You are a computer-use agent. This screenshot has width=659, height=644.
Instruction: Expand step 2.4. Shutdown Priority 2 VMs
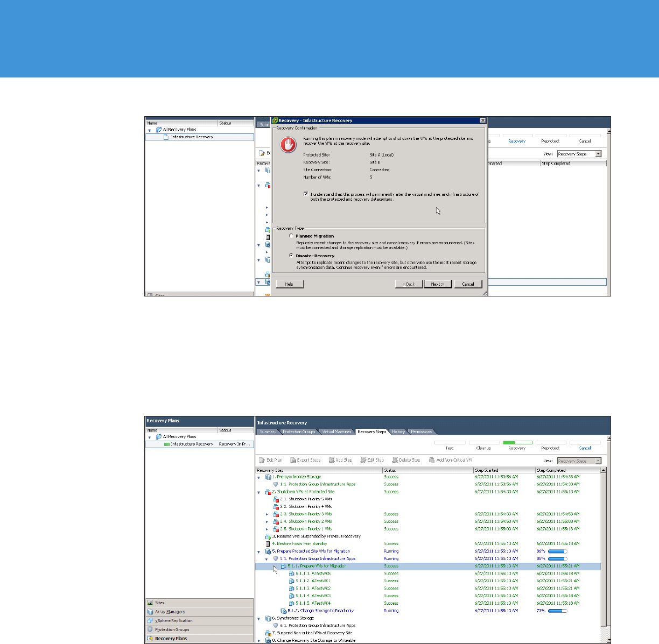(267, 521)
